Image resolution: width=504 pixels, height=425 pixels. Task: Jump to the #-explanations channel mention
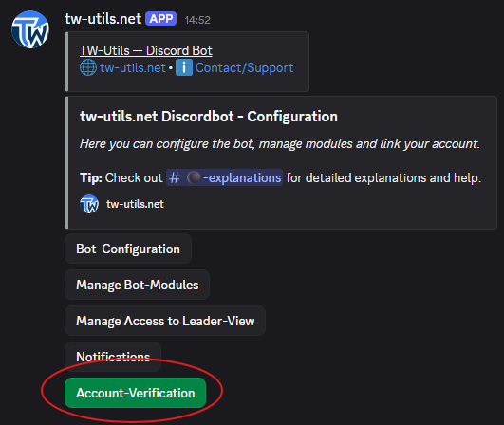coord(224,177)
